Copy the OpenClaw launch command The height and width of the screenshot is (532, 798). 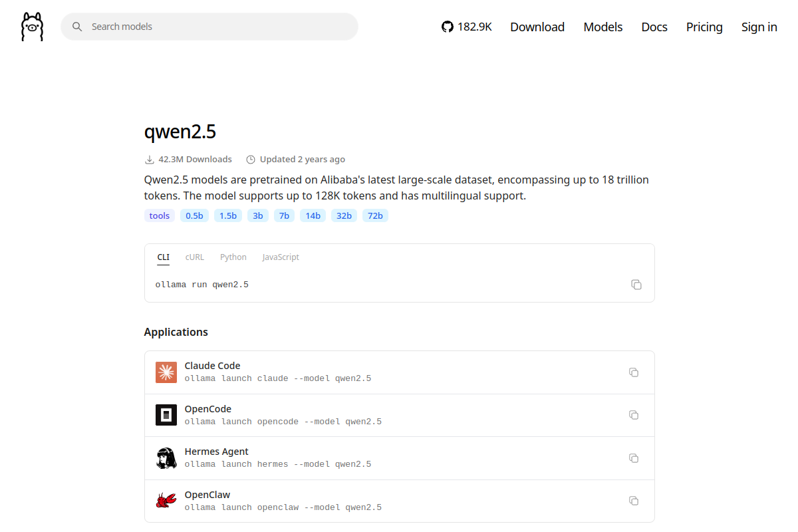click(634, 501)
